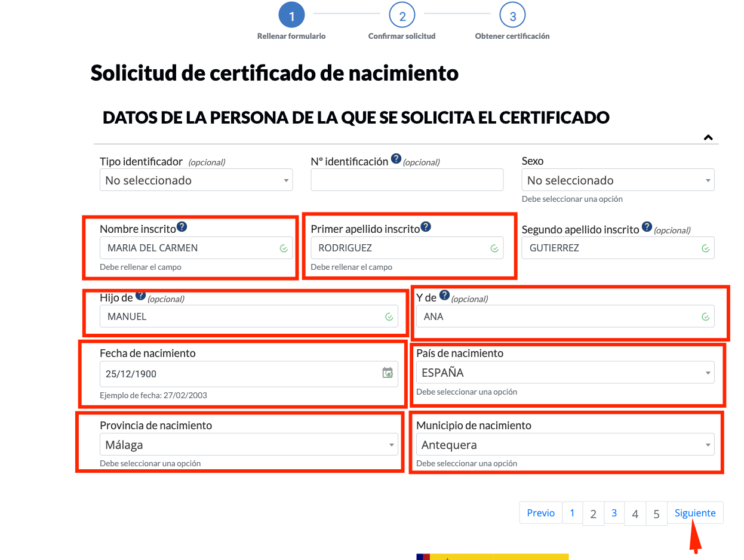
Task: Click help icon beside Nombre inscrito
Action: pos(182,227)
